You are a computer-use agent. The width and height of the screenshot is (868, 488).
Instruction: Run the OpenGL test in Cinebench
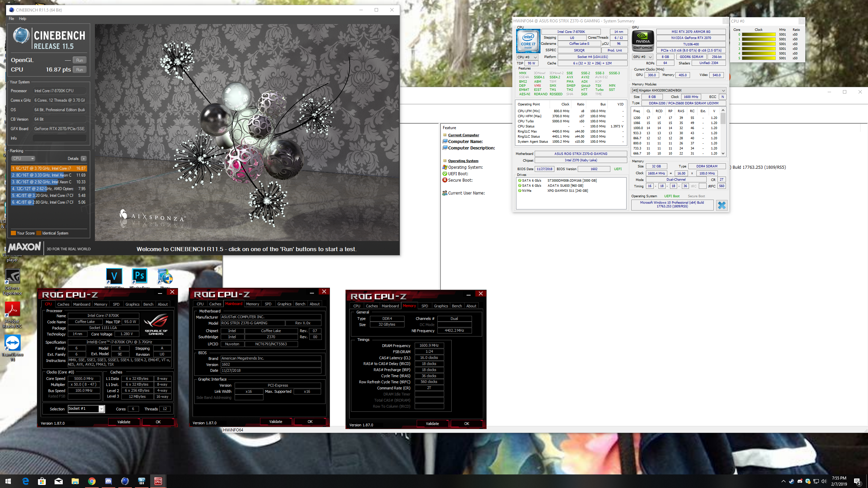pos(80,60)
